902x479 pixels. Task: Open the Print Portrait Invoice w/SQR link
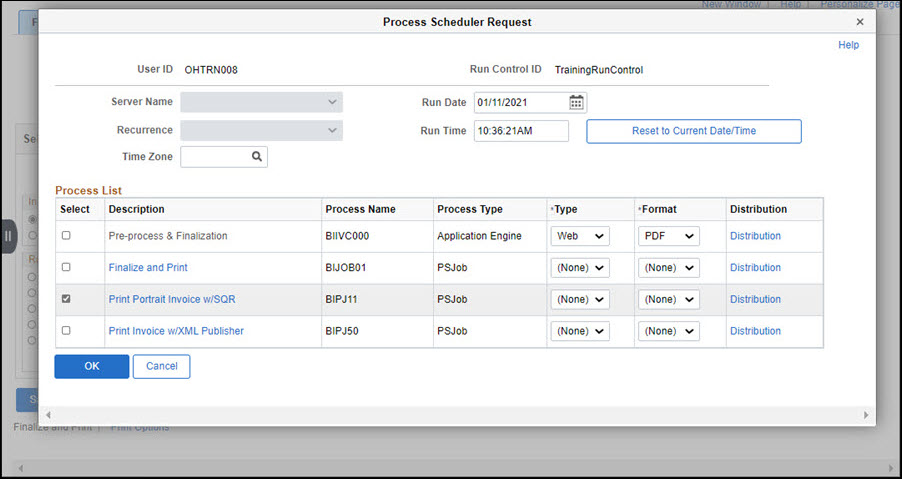point(171,299)
